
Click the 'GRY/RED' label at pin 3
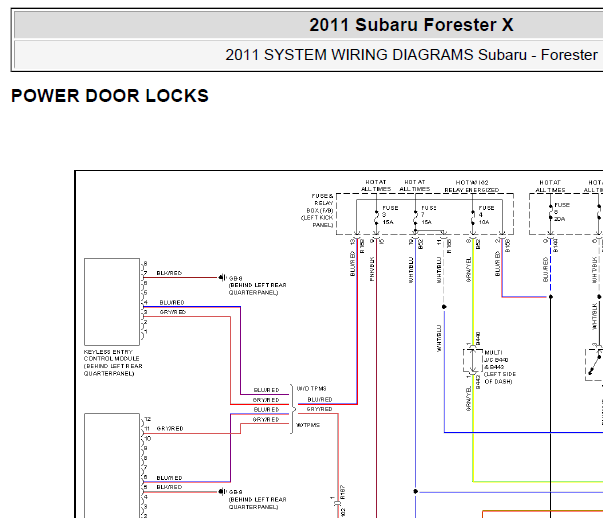click(173, 312)
